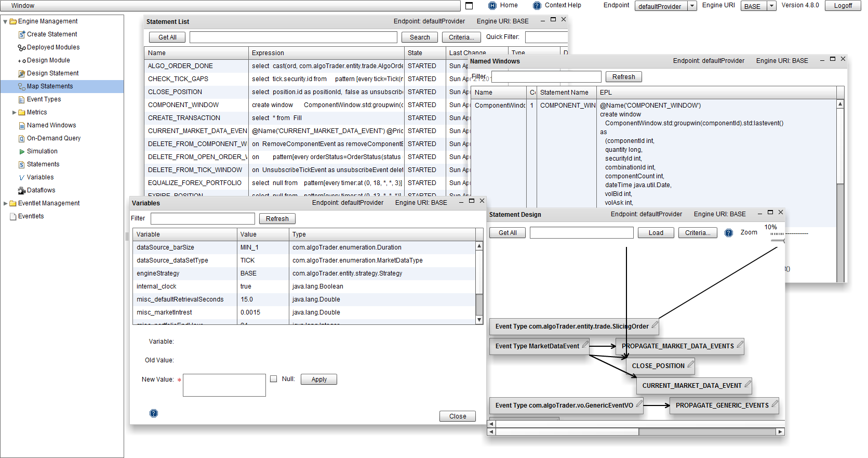The height and width of the screenshot is (458, 868).
Task: Click the Deployed Modules tree icon
Action: [22, 48]
